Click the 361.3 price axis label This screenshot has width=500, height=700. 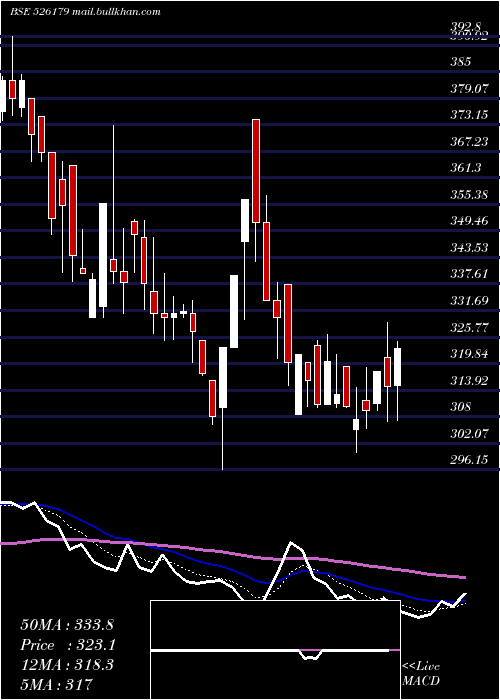(466, 168)
